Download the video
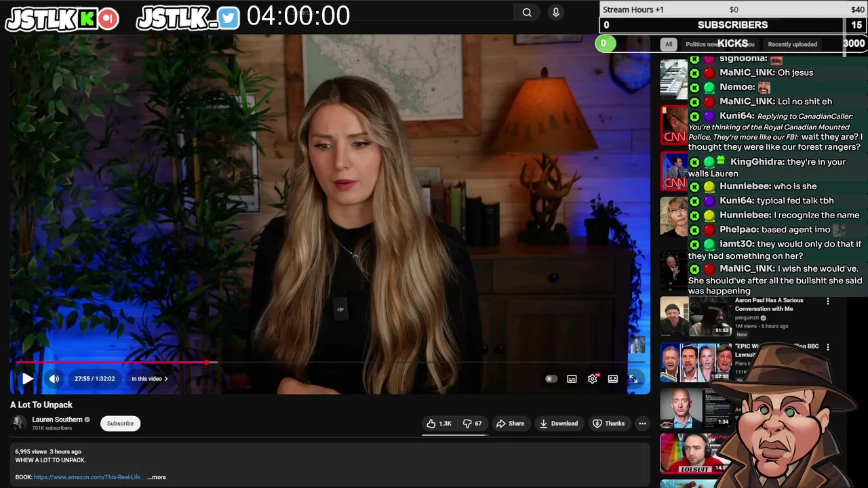 (558, 424)
